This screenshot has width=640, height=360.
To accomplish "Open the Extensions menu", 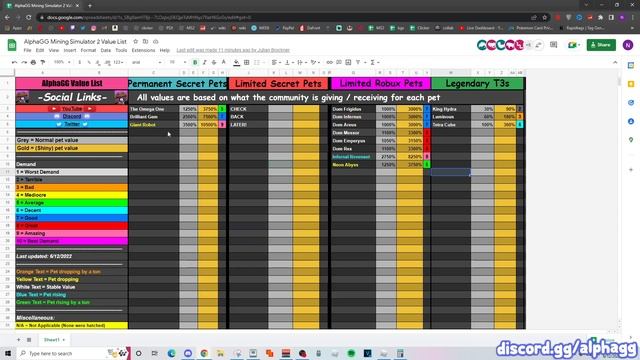I will (x=143, y=50).
